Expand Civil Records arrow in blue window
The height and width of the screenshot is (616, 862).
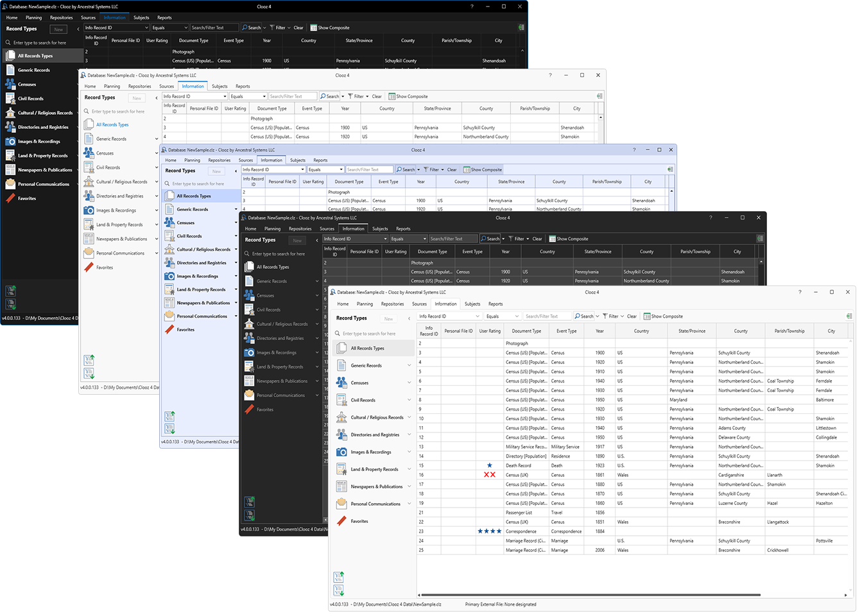point(236,236)
